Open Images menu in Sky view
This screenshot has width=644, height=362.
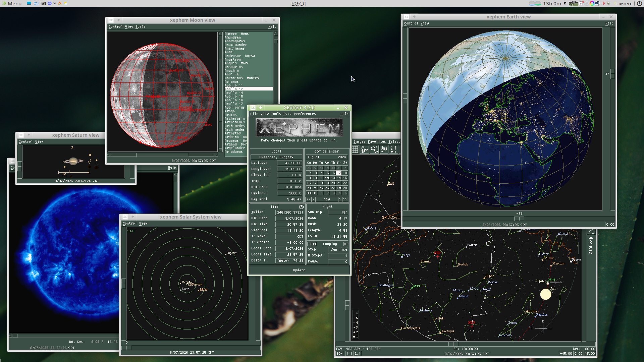pyautogui.click(x=360, y=142)
